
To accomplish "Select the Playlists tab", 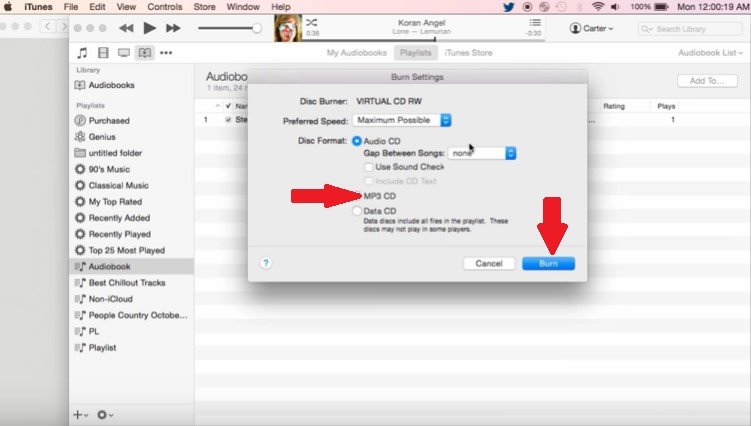I will coord(416,53).
